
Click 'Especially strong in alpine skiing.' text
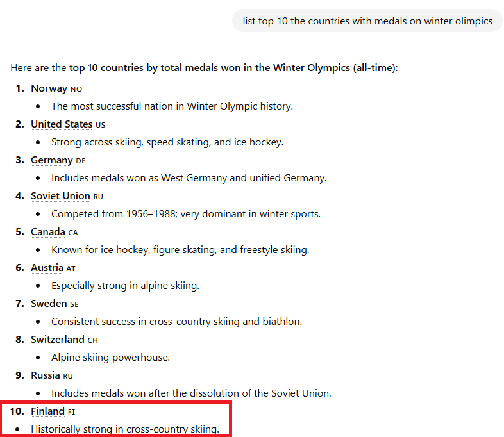[x=125, y=286]
